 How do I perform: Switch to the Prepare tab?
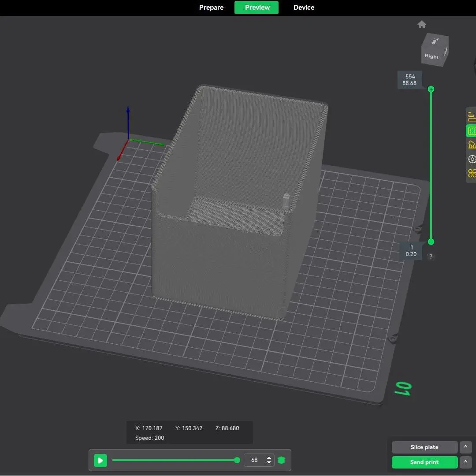coord(211,7)
